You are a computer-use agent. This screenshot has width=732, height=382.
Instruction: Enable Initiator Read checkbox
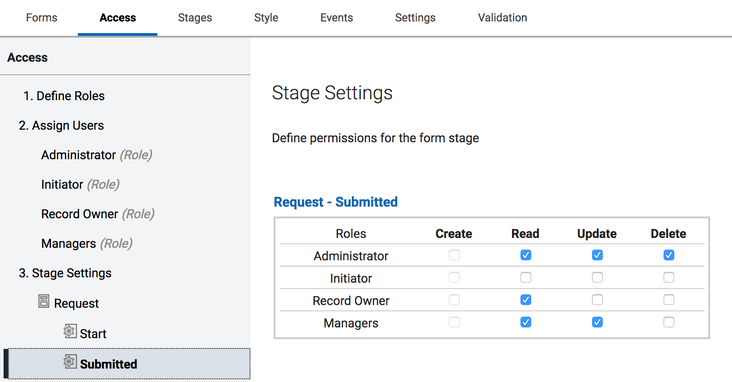[526, 277]
